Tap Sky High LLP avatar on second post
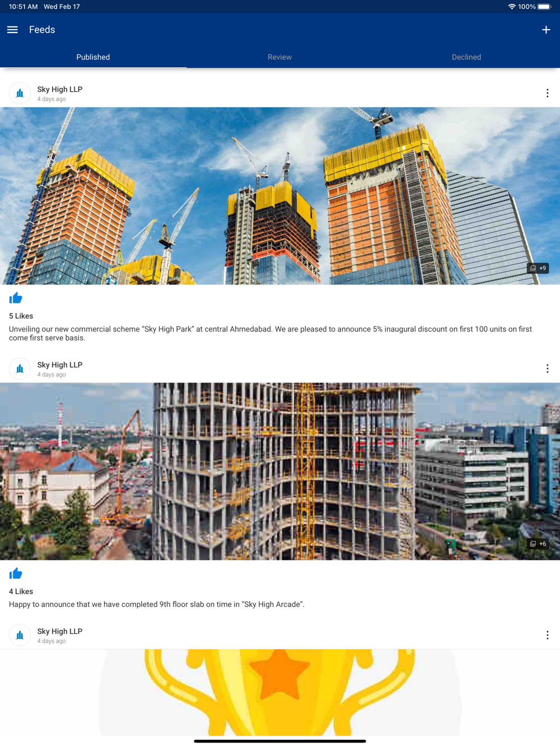560x747 pixels. tap(20, 368)
